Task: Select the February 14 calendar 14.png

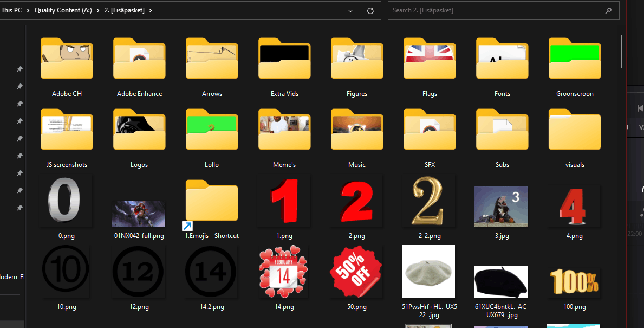Action: 283,271
